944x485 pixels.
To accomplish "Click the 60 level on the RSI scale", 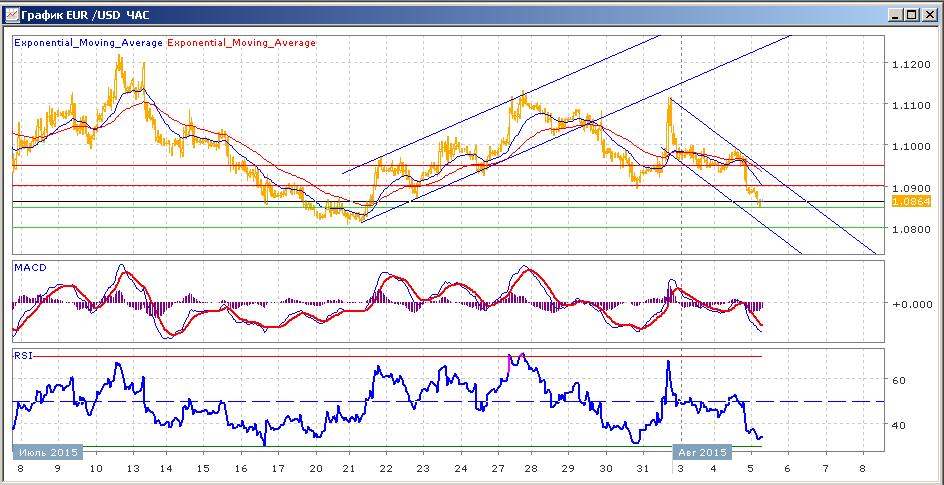I will pyautogui.click(x=899, y=380).
